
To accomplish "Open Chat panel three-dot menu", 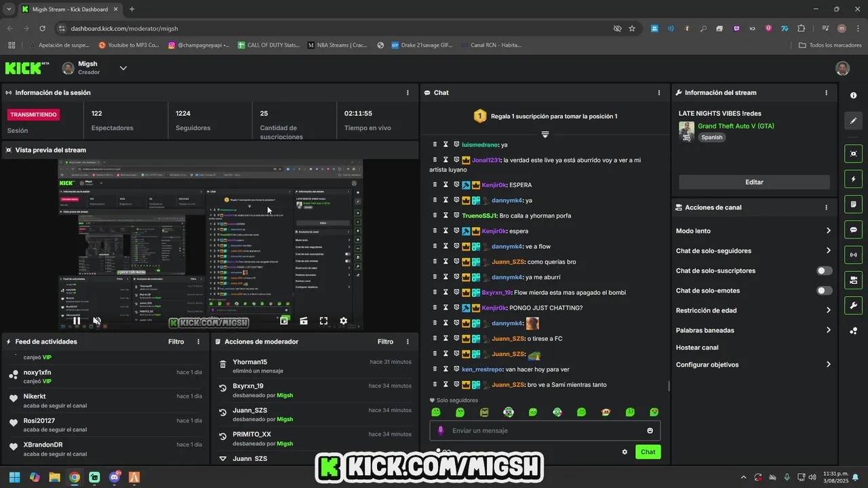I will point(659,93).
